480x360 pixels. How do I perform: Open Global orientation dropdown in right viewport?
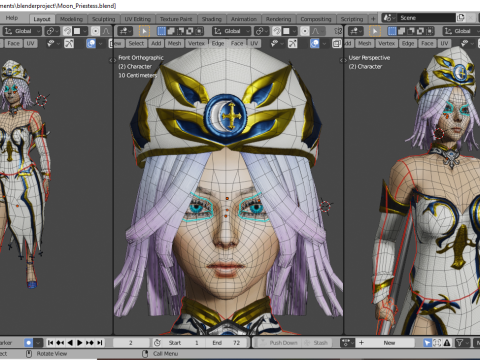(x=461, y=31)
